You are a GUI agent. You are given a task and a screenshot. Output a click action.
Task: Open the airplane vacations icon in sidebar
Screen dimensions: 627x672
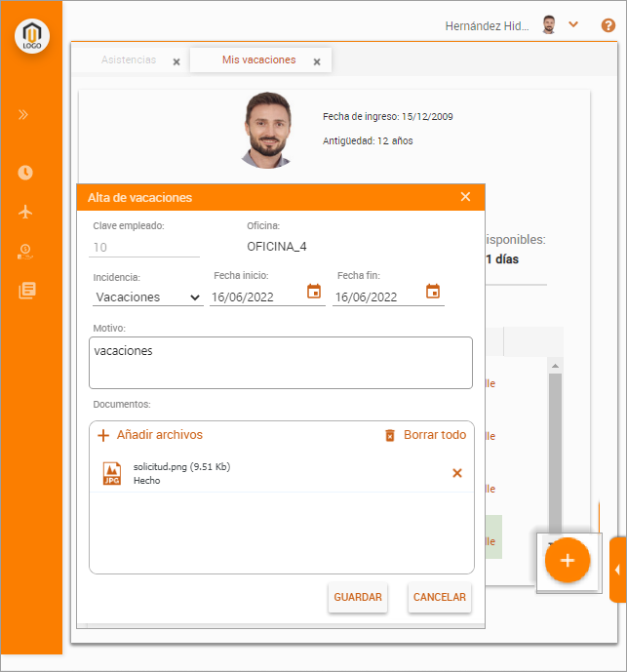pos(25,212)
